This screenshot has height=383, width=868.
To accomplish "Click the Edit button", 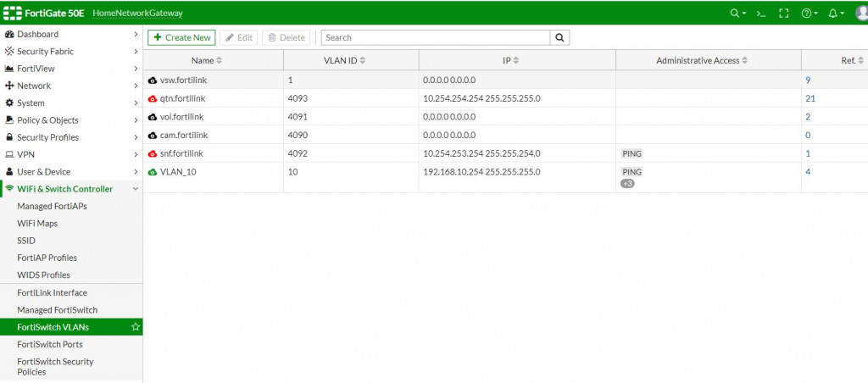I will tap(238, 37).
